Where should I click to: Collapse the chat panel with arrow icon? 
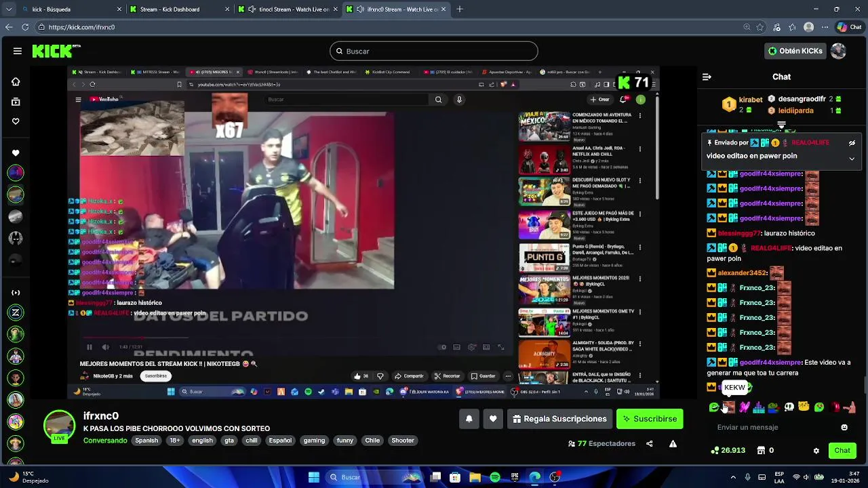[707, 77]
